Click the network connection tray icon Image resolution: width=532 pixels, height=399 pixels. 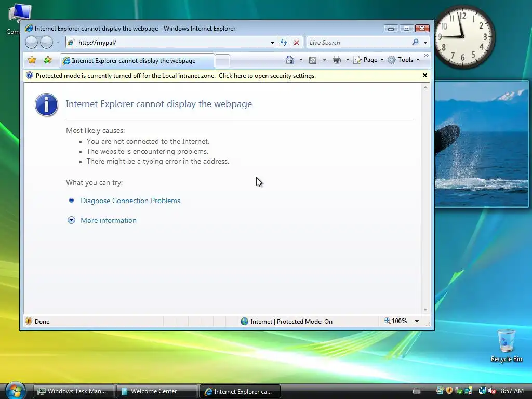(x=482, y=391)
